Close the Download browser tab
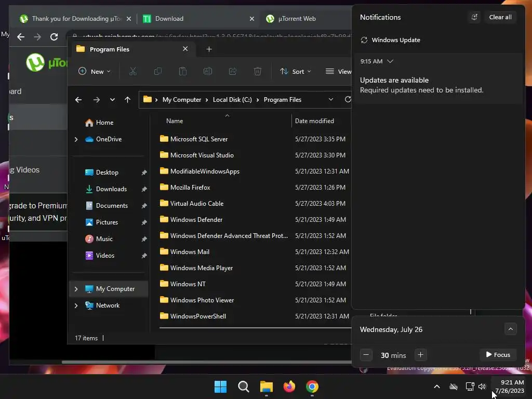This screenshot has width=532, height=399. tap(252, 19)
